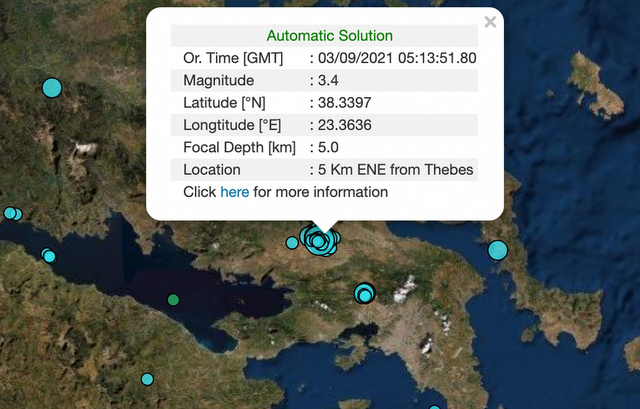The height and width of the screenshot is (409, 640).
Task: Select the green earthquake marker in the gulf
Action: click(x=173, y=299)
